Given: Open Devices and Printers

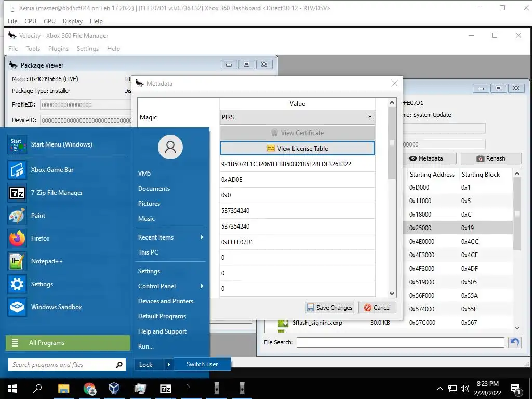Looking at the screenshot, I should [x=166, y=301].
